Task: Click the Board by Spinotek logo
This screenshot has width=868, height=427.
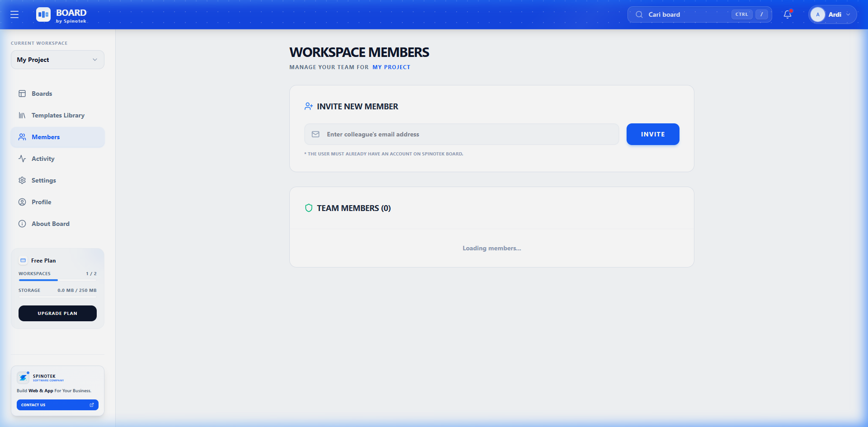Action: pyautogui.click(x=61, y=15)
